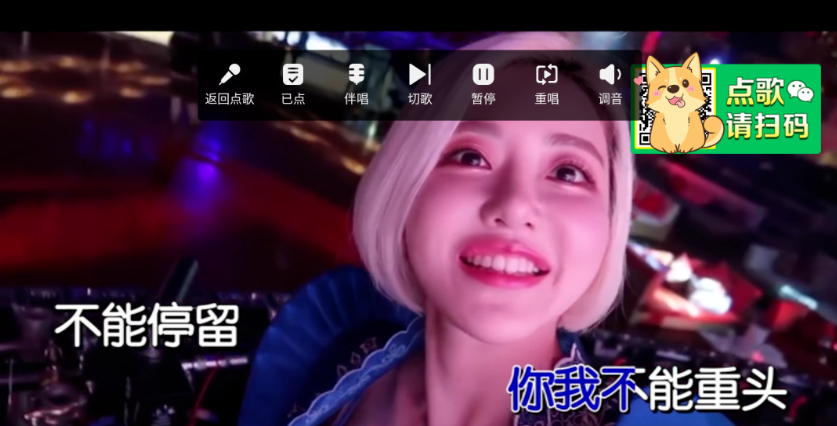The image size is (837, 426).
Task: Pause playback with the 暂停 icon
Action: 483,75
